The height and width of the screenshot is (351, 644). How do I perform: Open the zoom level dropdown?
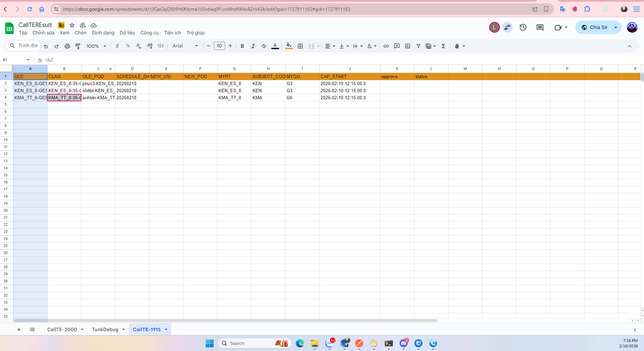pos(96,46)
